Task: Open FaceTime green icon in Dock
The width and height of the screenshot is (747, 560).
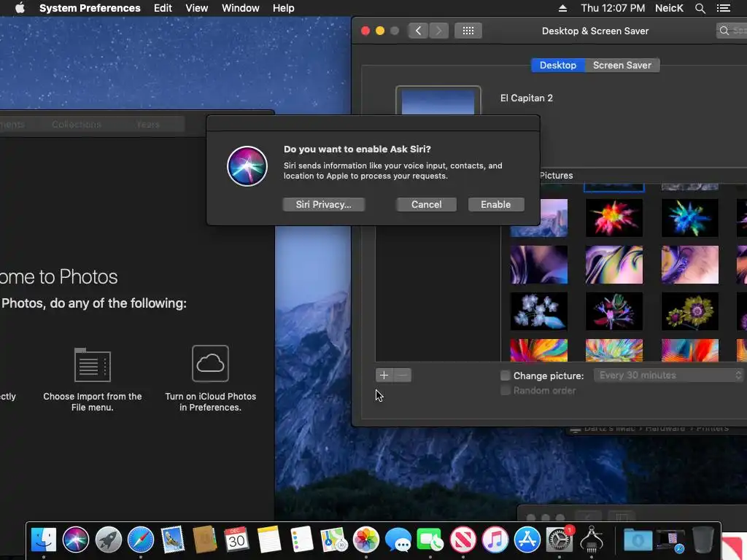Action: pos(430,540)
